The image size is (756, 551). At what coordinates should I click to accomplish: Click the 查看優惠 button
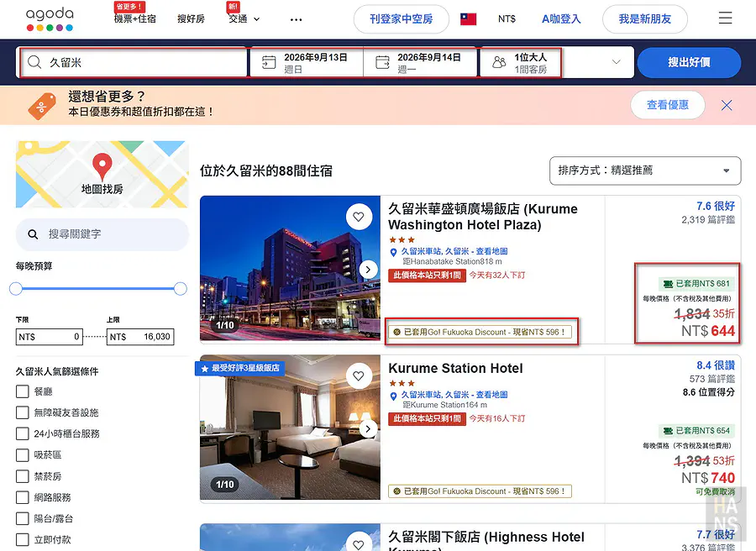(668, 105)
